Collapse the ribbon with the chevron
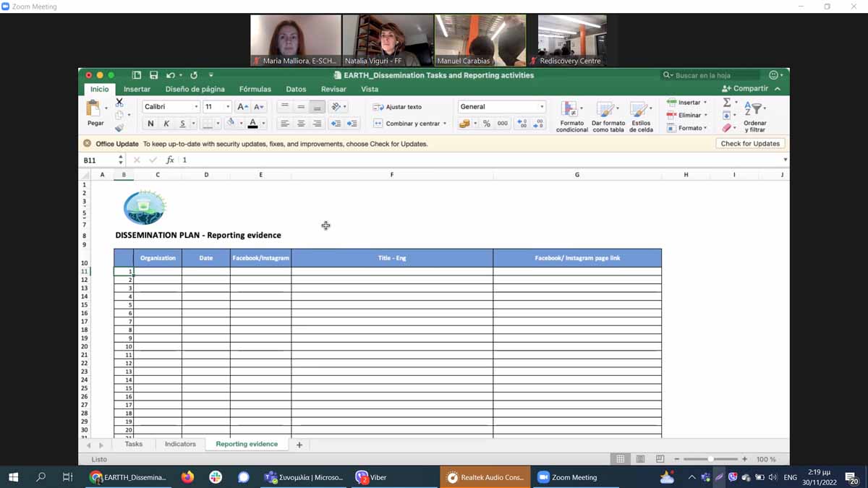This screenshot has height=488, width=868. point(778,89)
